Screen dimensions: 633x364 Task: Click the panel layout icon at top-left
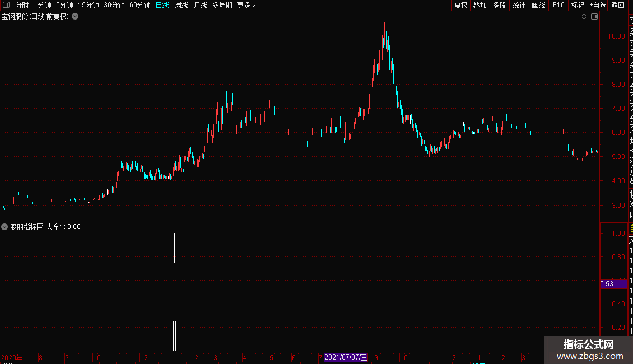pos(6,5)
